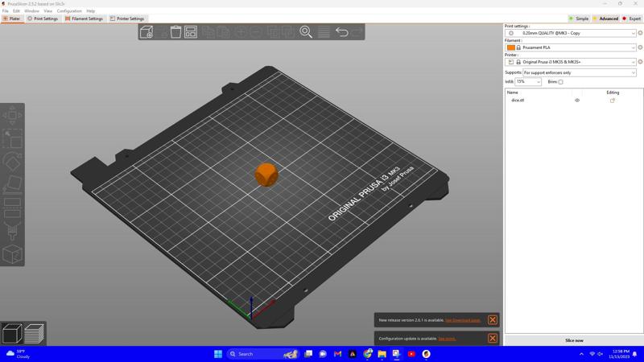This screenshot has height=362, width=644.
Task: Select the Move tool in left toolbar
Action: click(12, 115)
